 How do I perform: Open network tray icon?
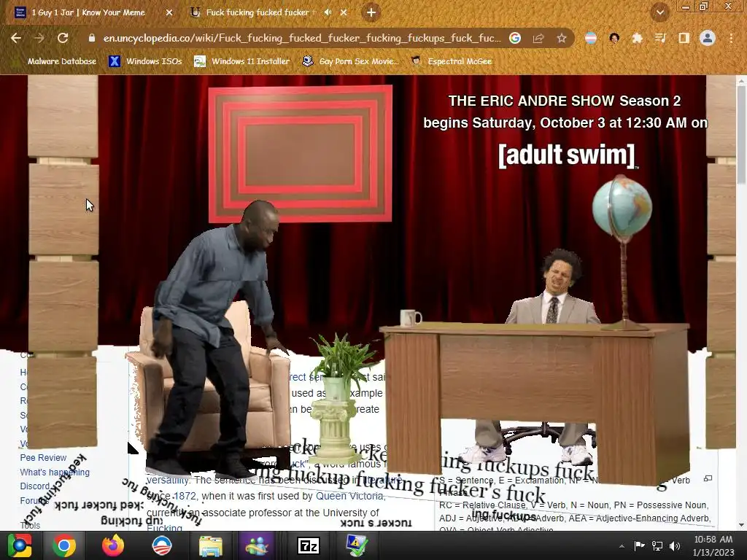point(657,545)
